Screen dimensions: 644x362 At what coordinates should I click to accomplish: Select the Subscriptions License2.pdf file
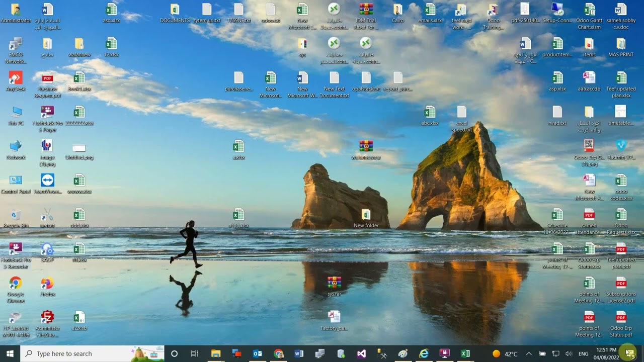coord(621,290)
